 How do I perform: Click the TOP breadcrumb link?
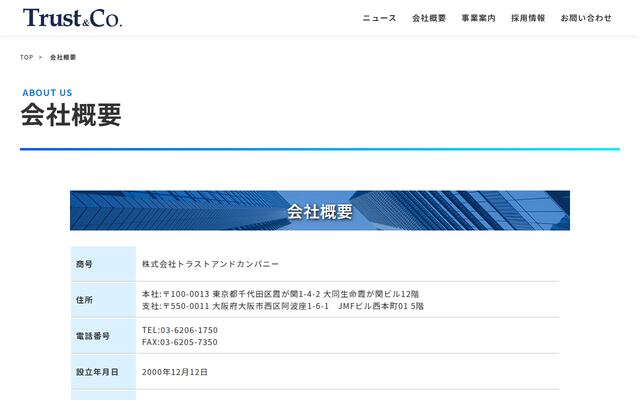click(x=27, y=57)
